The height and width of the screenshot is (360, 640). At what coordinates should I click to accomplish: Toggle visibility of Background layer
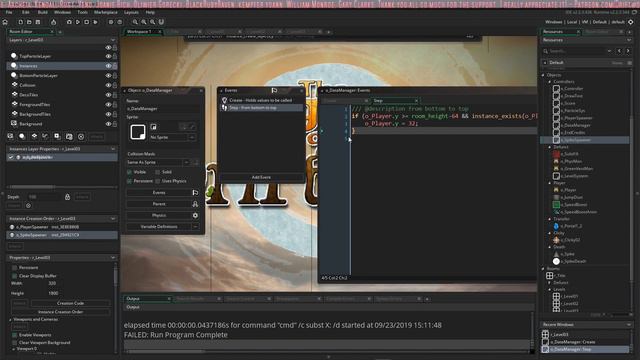point(108,124)
